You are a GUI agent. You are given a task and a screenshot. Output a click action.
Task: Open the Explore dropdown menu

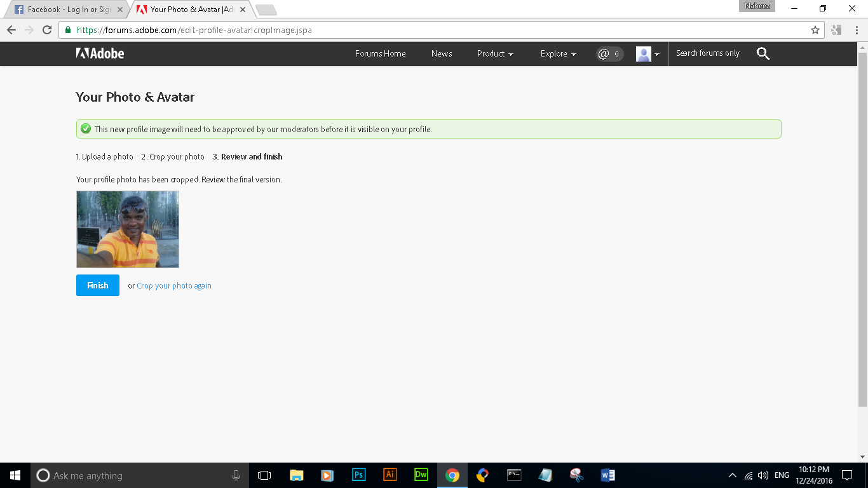(558, 53)
